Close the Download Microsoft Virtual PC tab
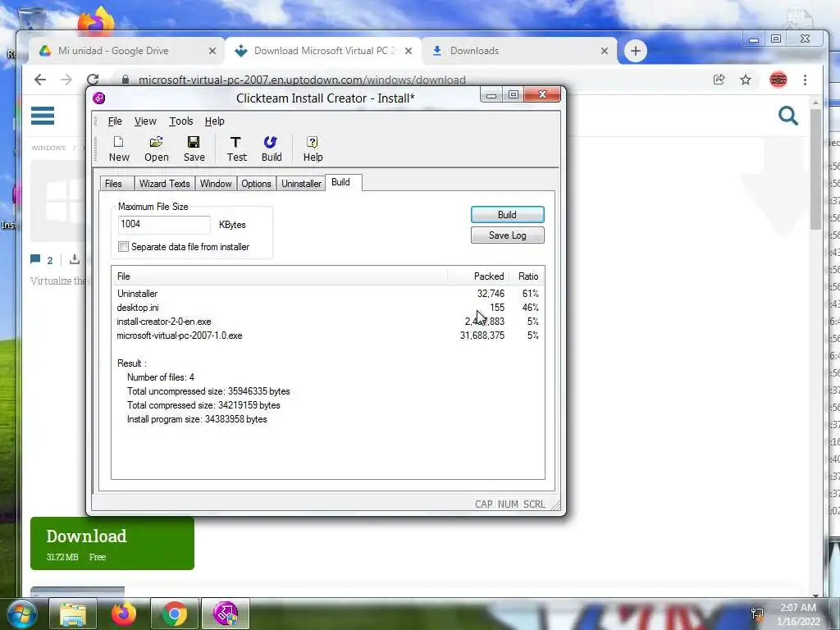 [x=409, y=51]
